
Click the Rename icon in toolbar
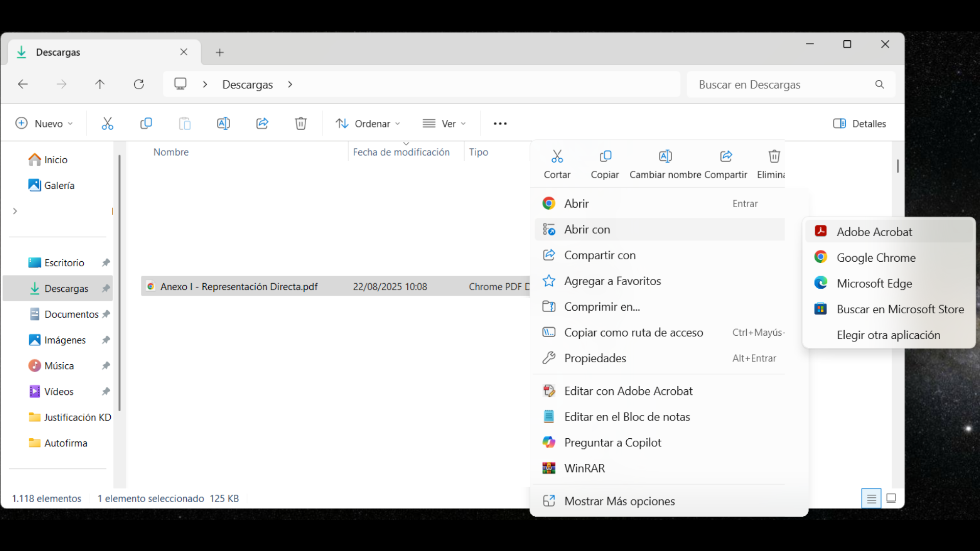223,123
